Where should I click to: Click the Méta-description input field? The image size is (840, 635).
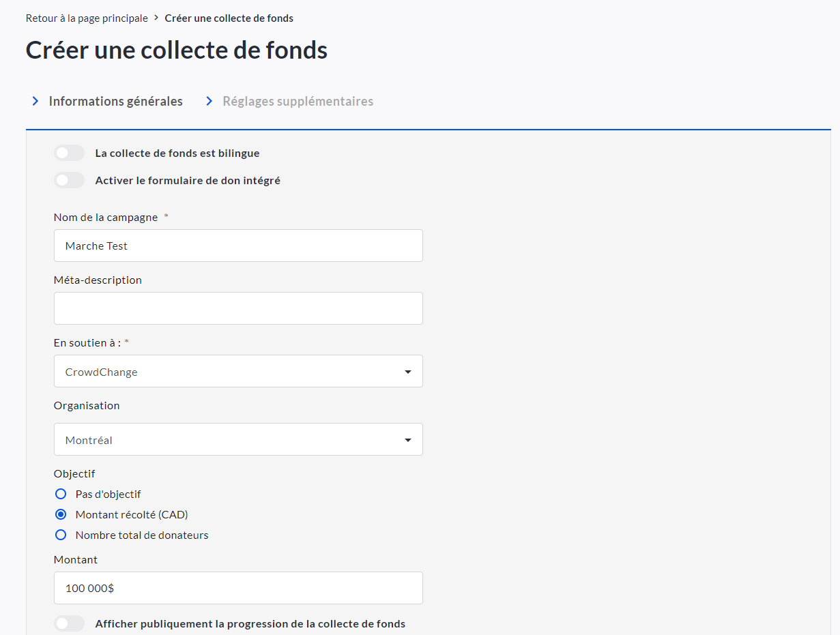pos(238,308)
